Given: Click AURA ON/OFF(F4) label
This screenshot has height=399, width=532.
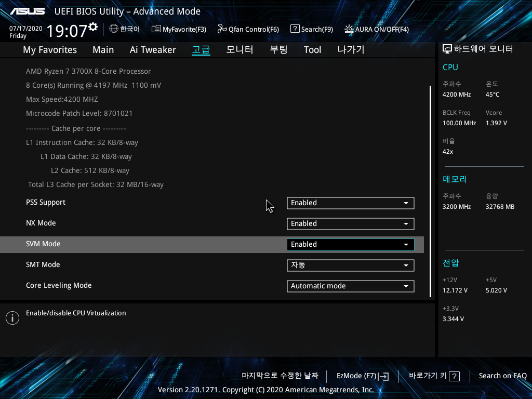Looking at the screenshot, I should coord(382,30).
